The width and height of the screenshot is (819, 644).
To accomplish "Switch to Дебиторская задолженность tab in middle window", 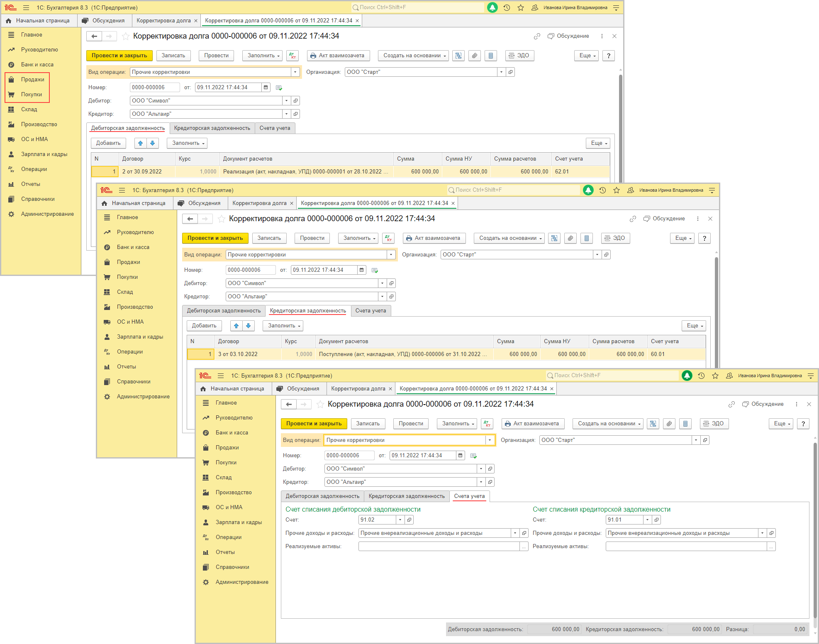I will 224,311.
